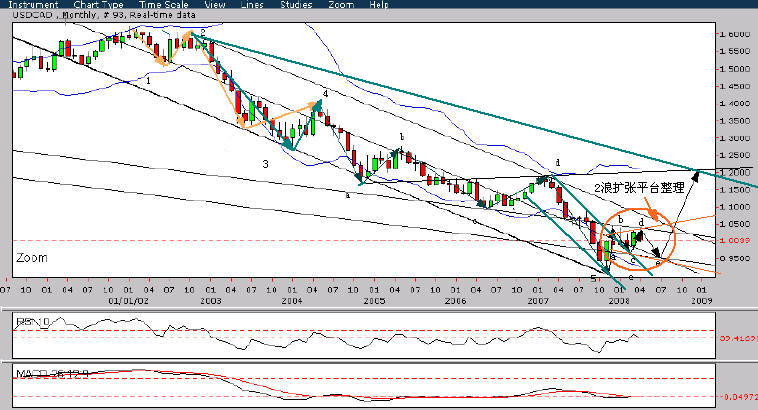758x410 pixels.
Task: Click the 1.0039 current price label
Action: (733, 240)
